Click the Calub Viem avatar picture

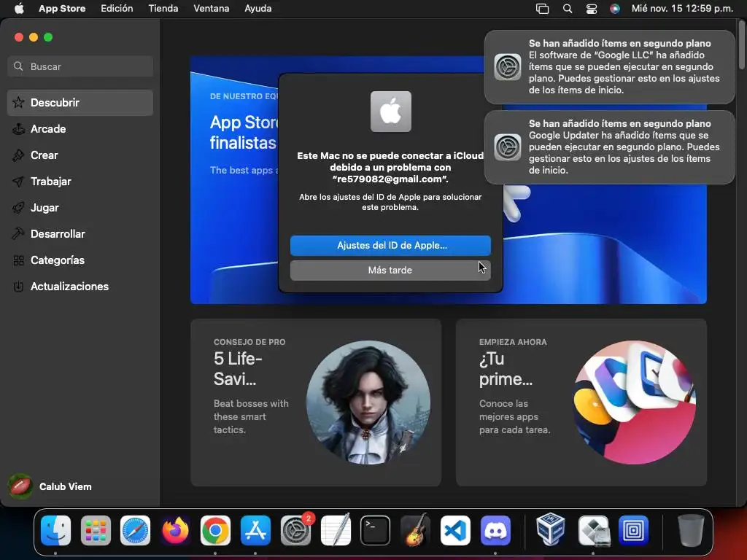20,486
